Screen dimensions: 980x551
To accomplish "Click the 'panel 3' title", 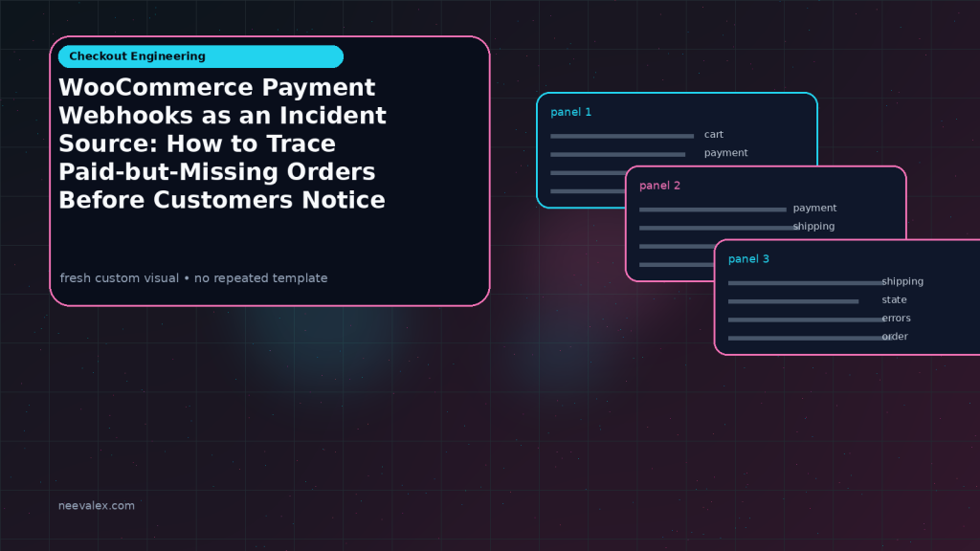I will (x=748, y=258).
